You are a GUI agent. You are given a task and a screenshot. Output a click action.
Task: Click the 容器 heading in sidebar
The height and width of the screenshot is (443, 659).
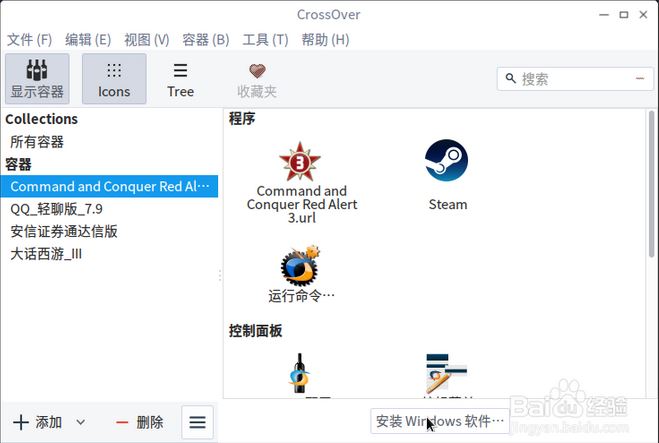[x=18, y=164]
